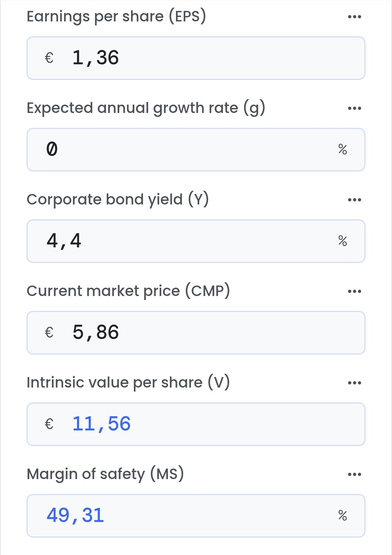Show the dots menu for Intrinsic value per share
This screenshot has height=555, width=392.
354,383
